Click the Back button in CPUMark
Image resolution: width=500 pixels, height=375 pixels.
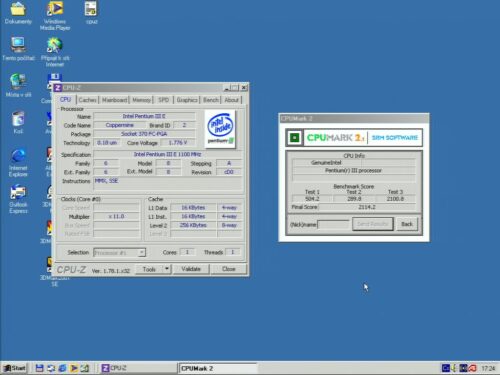point(407,224)
